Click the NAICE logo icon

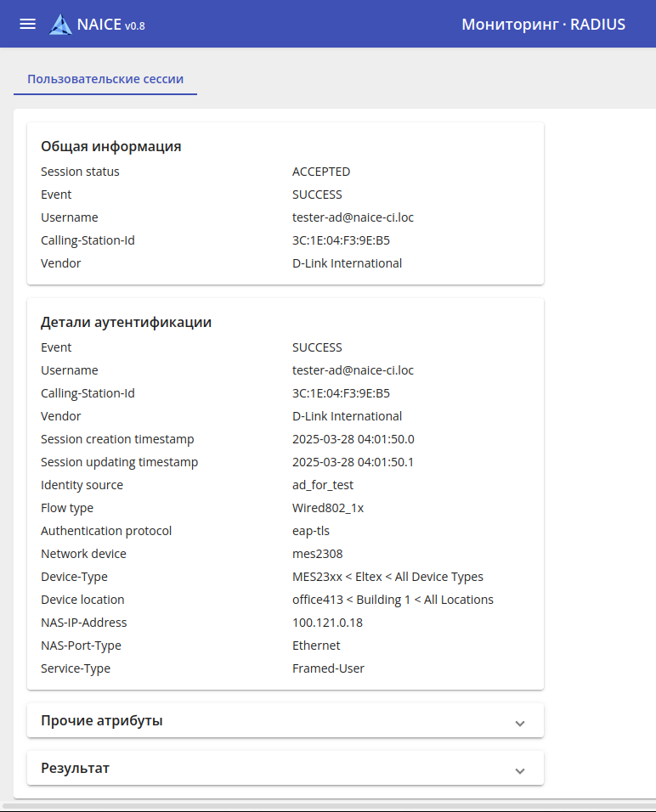60,24
